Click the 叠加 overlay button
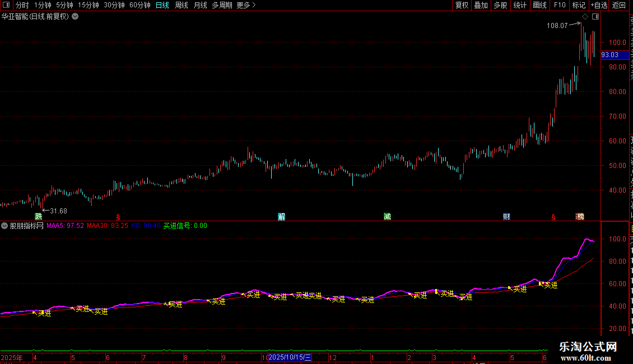Viewport: 633px width, 364px height. 481,5
